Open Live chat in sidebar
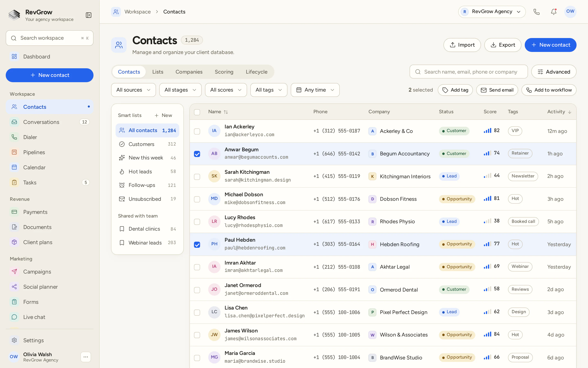Viewport: 588px width, 368px height. (50, 317)
